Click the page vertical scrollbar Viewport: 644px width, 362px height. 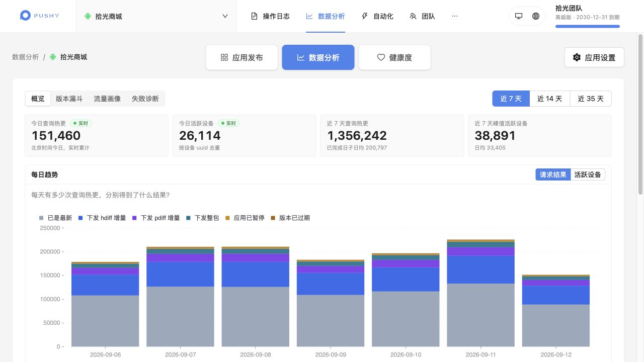coord(640,114)
